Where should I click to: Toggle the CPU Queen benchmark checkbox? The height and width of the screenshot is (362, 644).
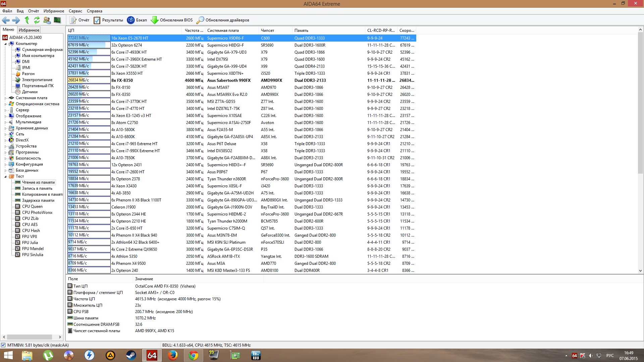(x=18, y=206)
